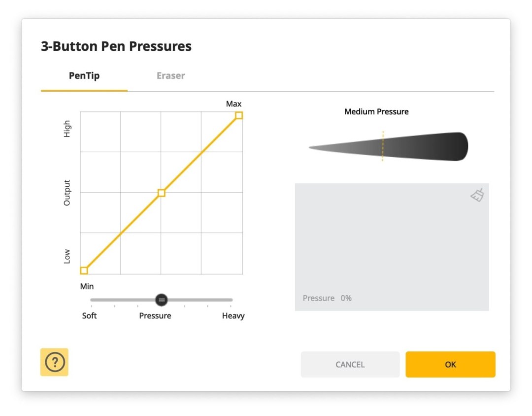Screen dimensions: 532x416
Task: Select the Min curve control point
Action: [x=84, y=270]
